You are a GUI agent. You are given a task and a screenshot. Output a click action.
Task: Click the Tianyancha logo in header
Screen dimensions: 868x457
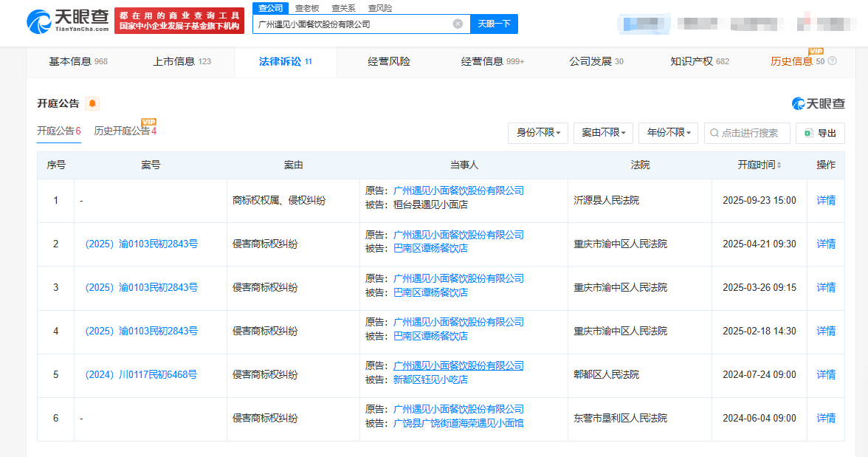pyautogui.click(x=68, y=21)
